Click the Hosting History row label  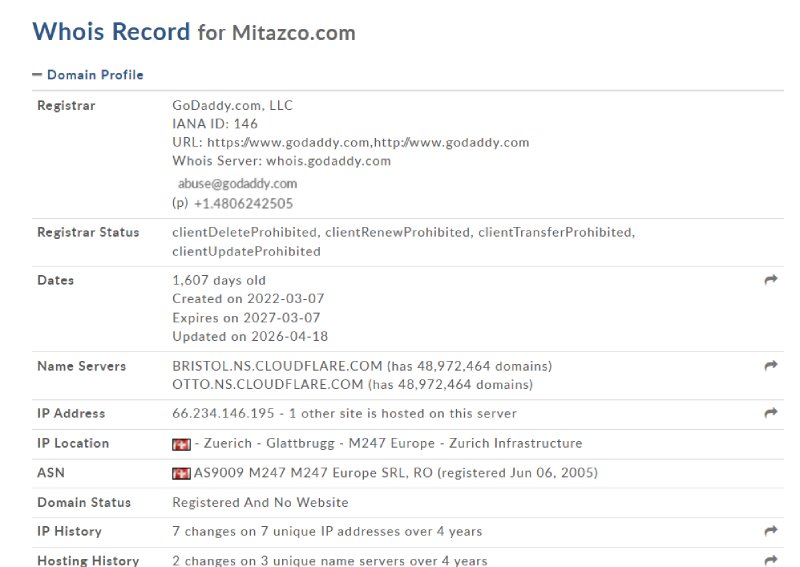[88, 560]
